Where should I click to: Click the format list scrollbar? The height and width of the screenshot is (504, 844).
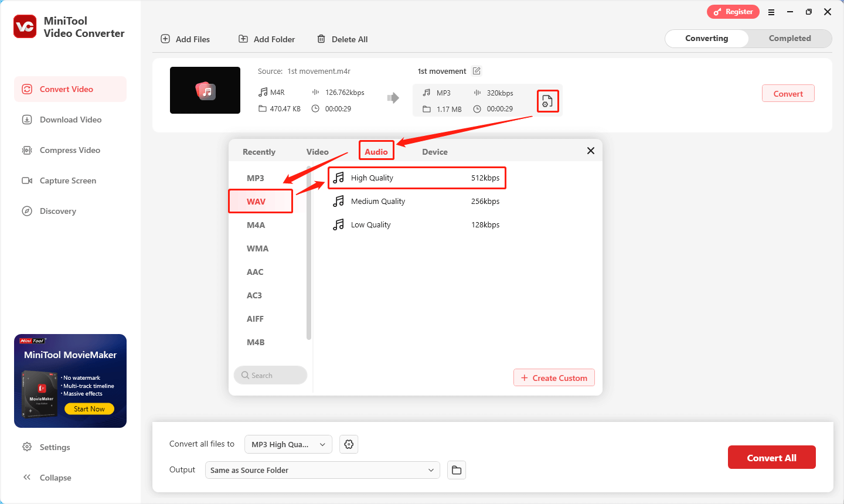(x=309, y=252)
